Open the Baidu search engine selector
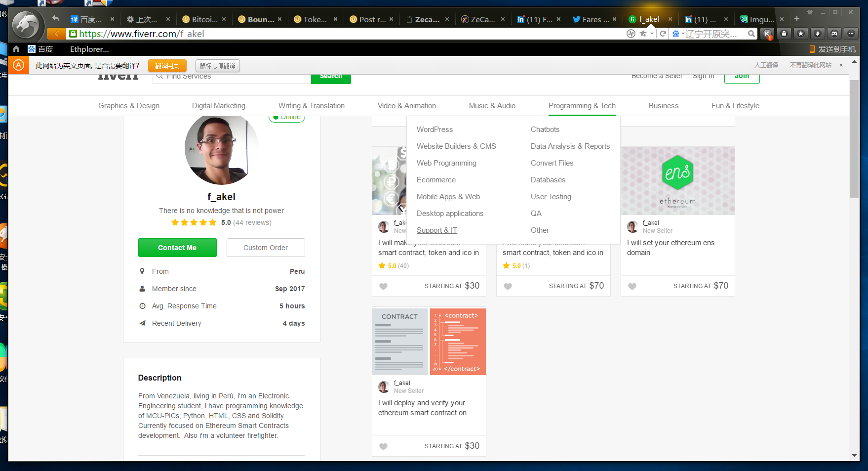Image resolution: width=868 pixels, height=471 pixels. coord(678,34)
